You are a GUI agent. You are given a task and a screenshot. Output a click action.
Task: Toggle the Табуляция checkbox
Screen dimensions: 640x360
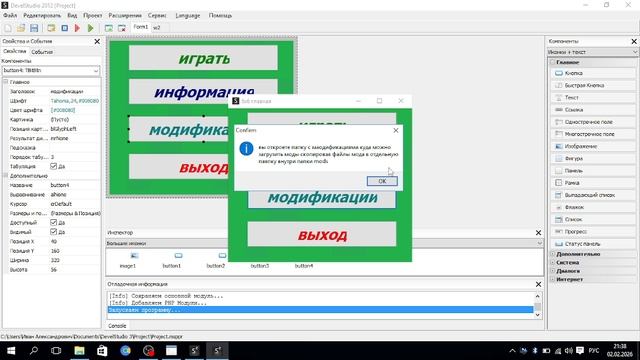pos(53,166)
